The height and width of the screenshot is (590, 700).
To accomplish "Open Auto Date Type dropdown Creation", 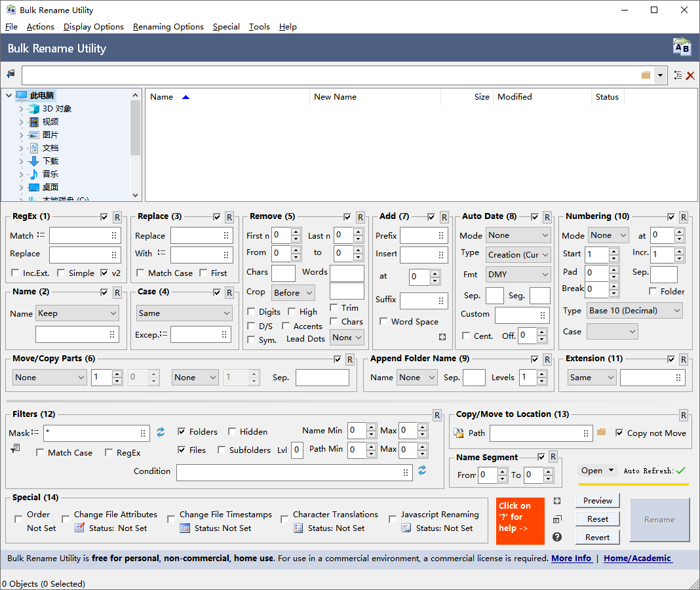I will point(518,254).
